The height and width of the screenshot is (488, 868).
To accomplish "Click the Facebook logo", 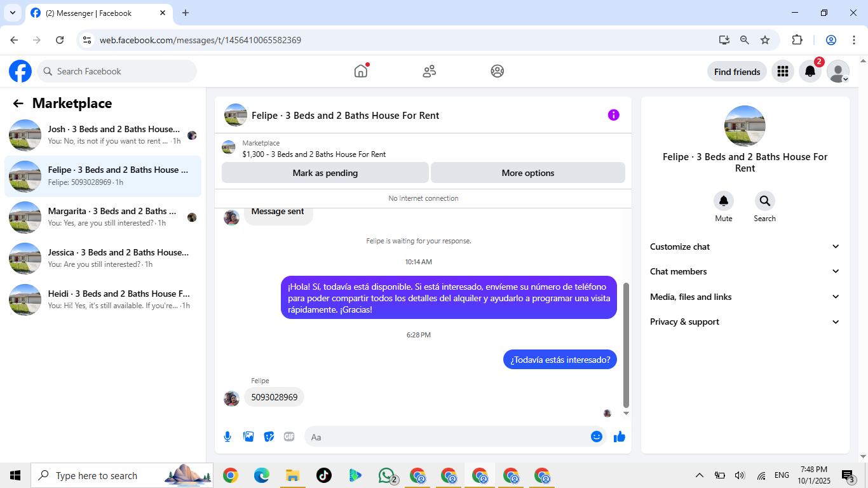I will point(20,71).
